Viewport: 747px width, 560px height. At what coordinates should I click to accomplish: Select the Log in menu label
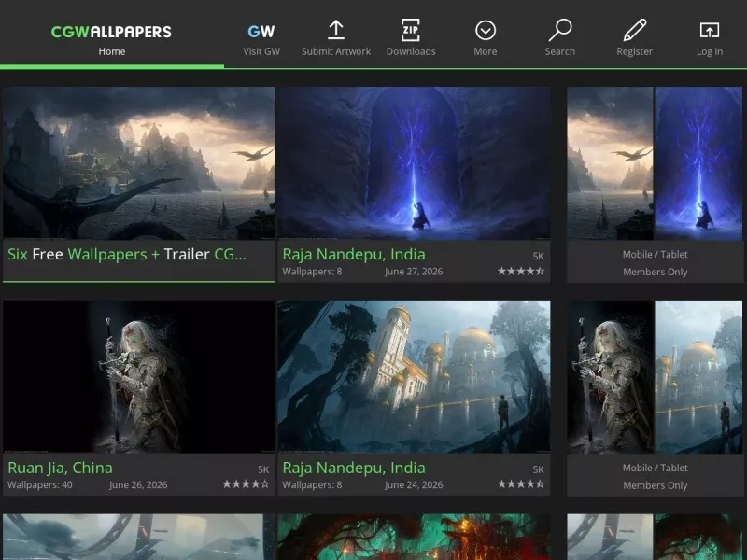tap(710, 51)
